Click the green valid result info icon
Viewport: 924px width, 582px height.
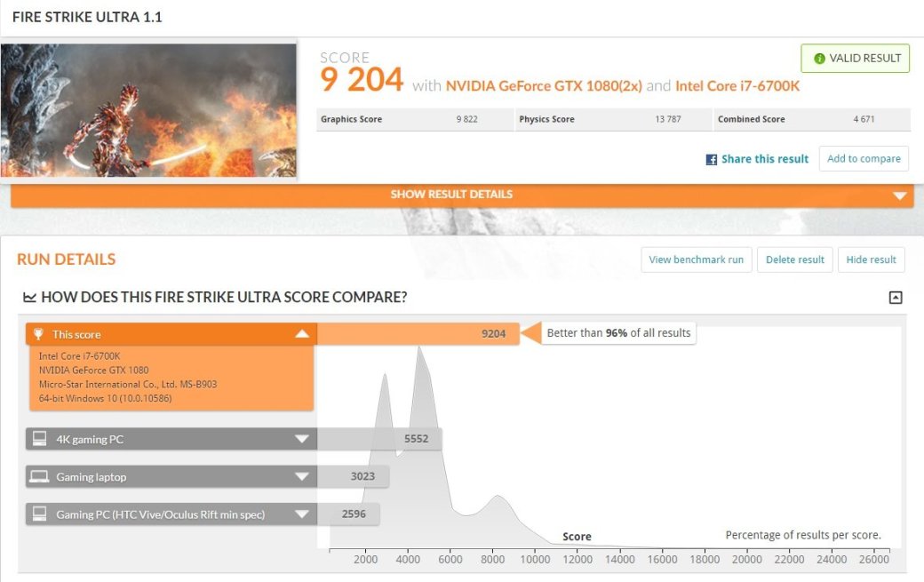(819, 59)
